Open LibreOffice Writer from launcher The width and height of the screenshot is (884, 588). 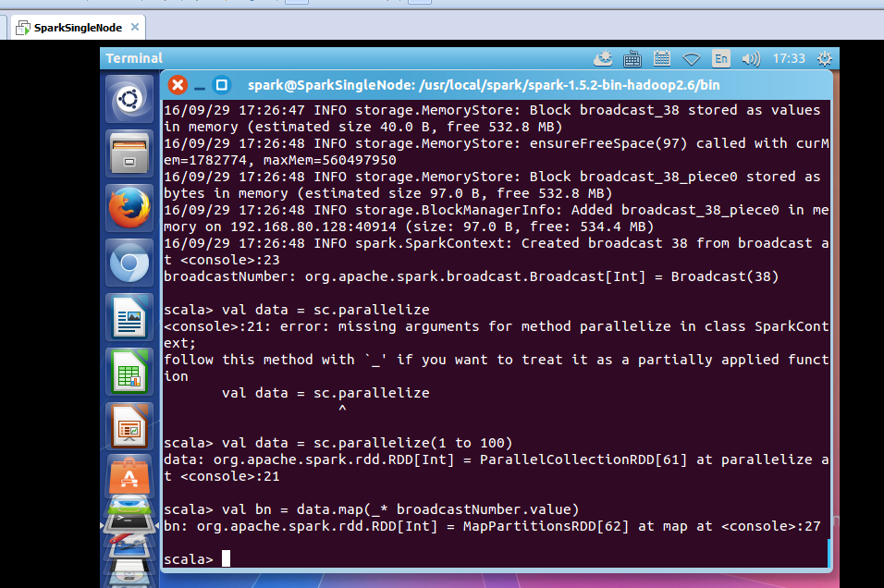[129, 317]
